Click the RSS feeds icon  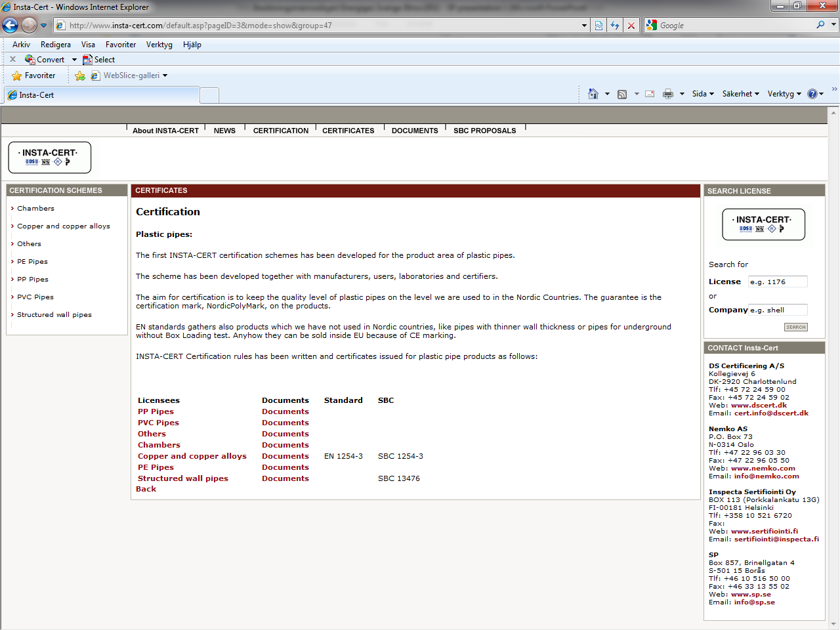622,94
